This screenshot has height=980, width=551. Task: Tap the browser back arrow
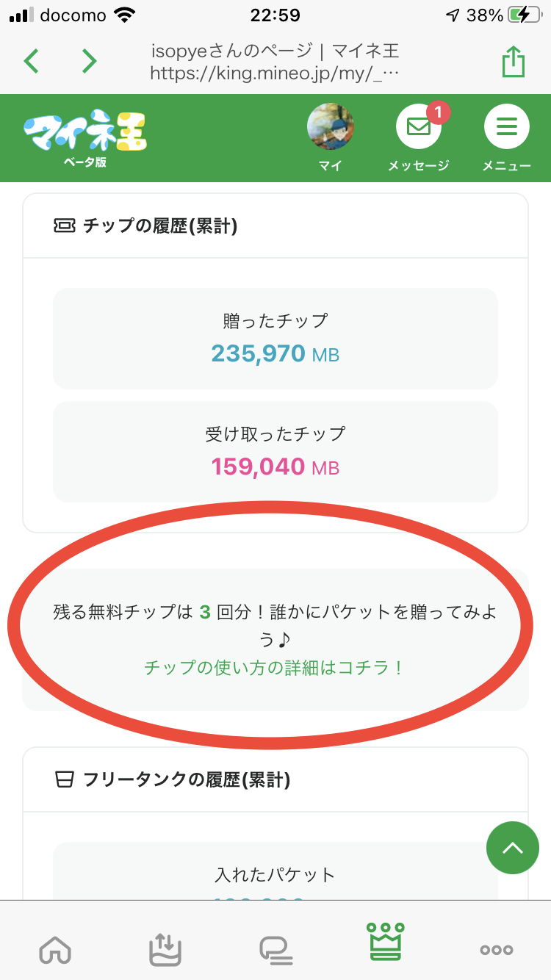point(31,61)
